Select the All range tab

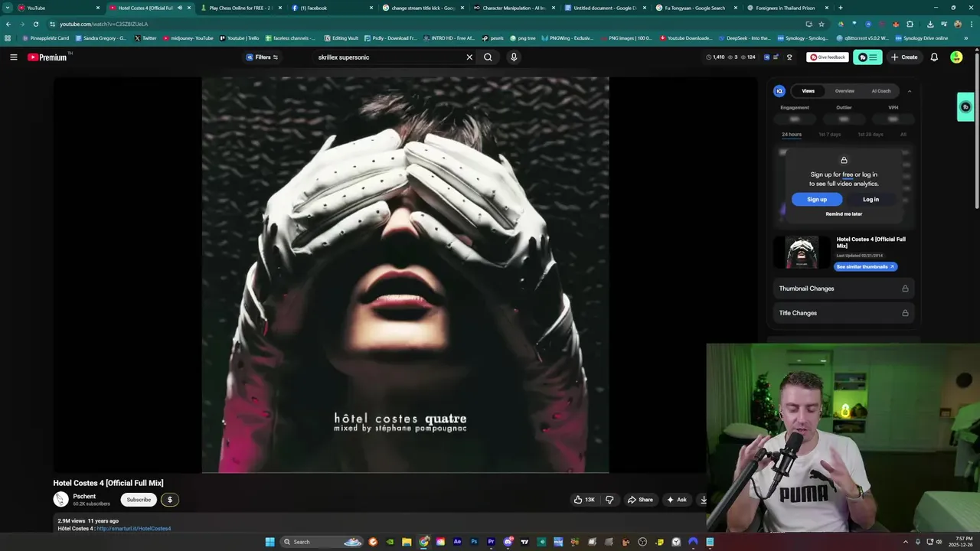coord(903,135)
